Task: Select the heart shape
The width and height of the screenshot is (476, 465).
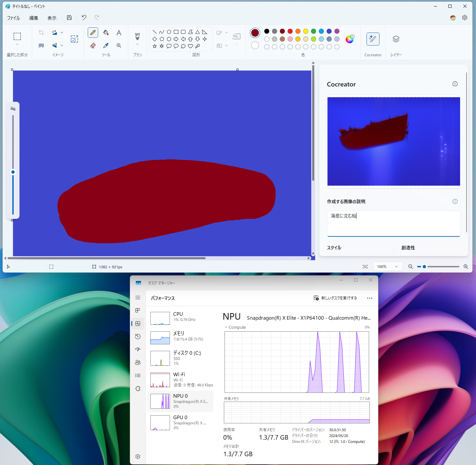Action: 190,46
